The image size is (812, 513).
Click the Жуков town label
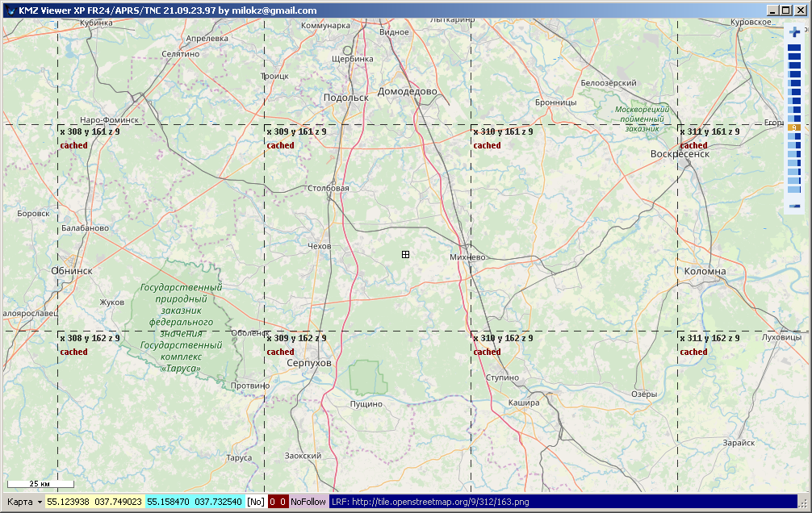(x=112, y=302)
